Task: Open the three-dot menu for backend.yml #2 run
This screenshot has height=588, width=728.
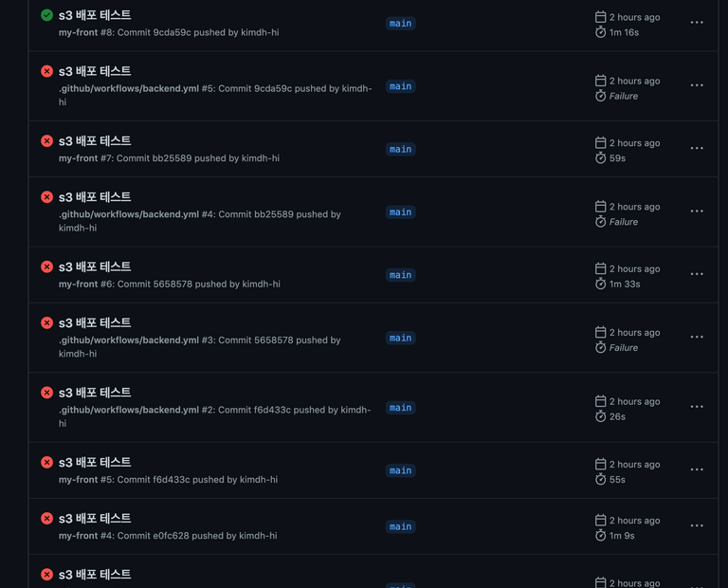Action: pyautogui.click(x=697, y=407)
